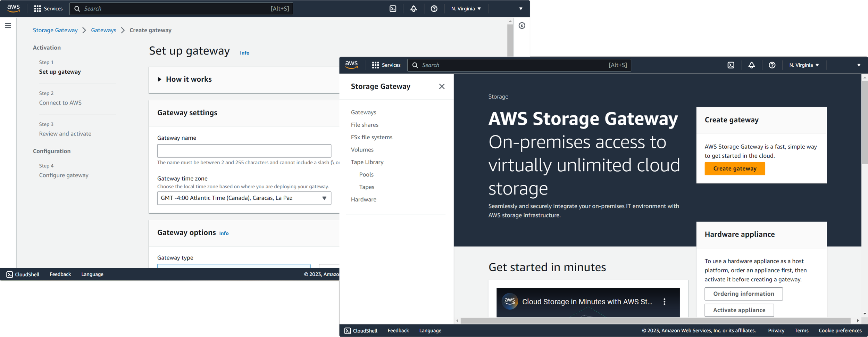Open Privacy link in footer
Viewport: 868px width, 337px height.
click(776, 330)
